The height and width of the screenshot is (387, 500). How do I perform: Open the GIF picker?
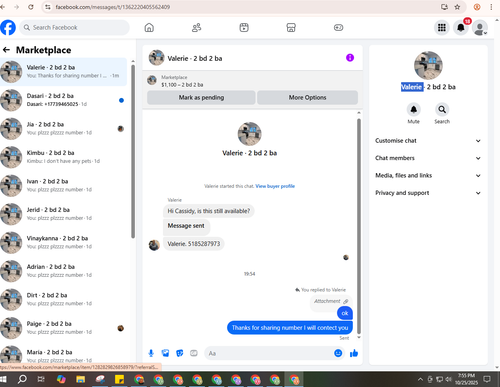[x=194, y=353]
